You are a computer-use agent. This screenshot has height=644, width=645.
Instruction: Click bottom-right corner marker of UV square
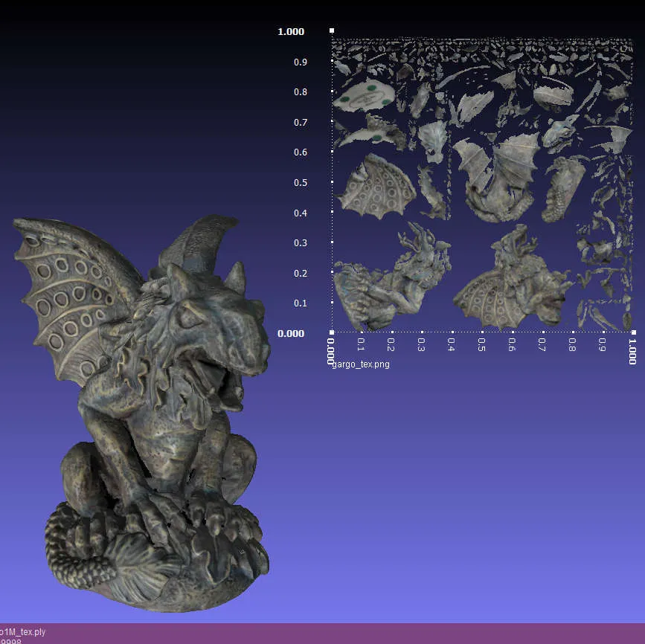[633, 332]
